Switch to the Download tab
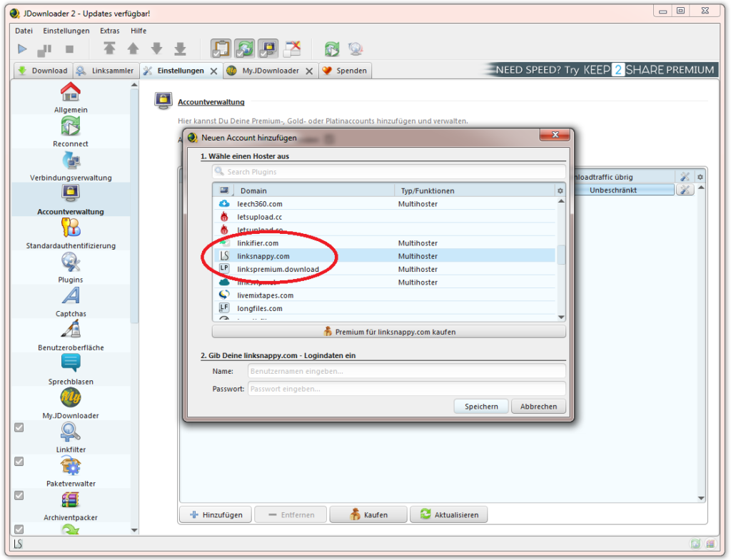The image size is (731, 560). (x=43, y=71)
